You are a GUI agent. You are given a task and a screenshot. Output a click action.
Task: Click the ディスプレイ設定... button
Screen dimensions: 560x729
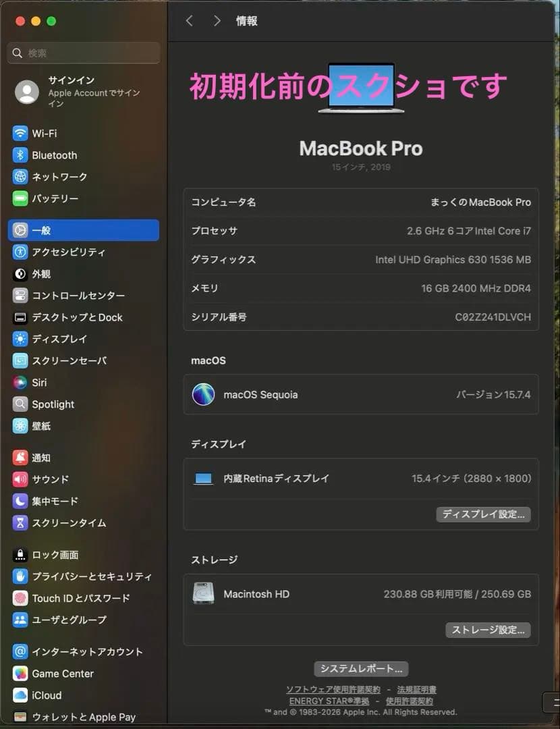483,514
